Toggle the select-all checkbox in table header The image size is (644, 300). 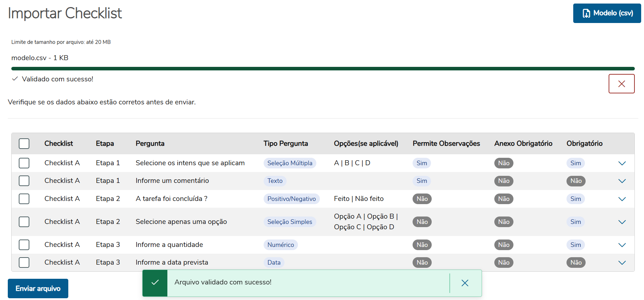[x=24, y=144]
